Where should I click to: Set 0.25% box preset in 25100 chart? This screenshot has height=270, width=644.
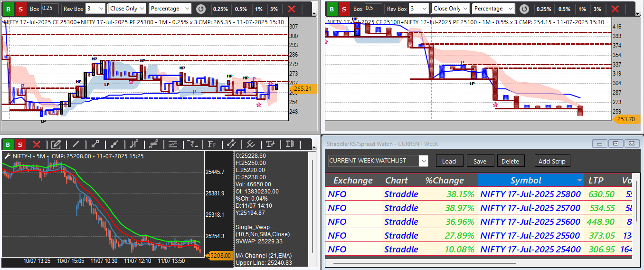[x=543, y=9]
